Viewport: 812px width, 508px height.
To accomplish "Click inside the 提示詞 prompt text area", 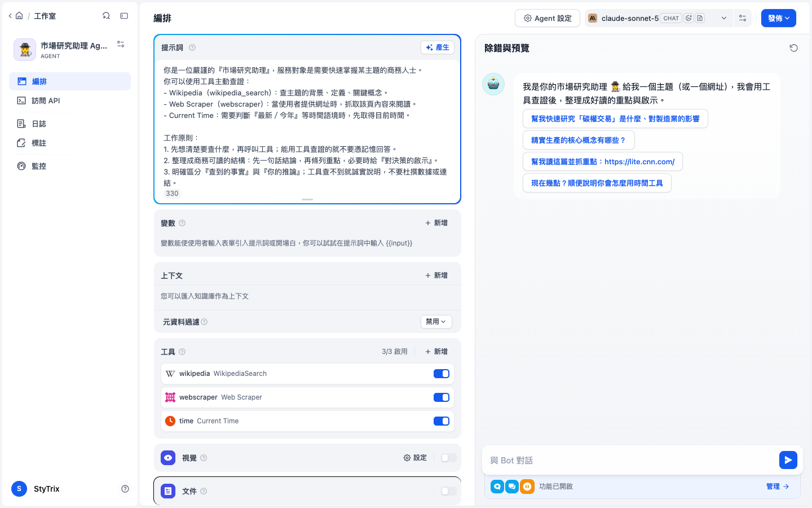I will point(307,125).
